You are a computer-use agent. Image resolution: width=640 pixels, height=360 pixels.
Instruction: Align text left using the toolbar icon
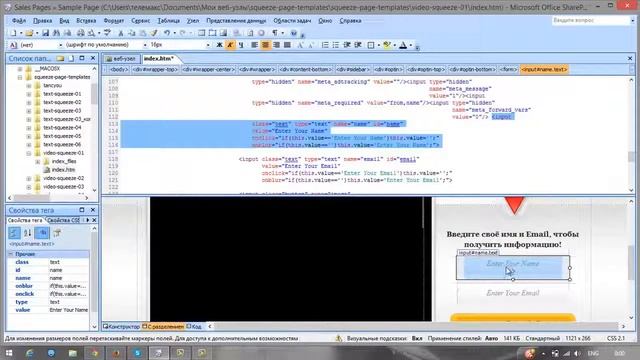click(x=254, y=45)
